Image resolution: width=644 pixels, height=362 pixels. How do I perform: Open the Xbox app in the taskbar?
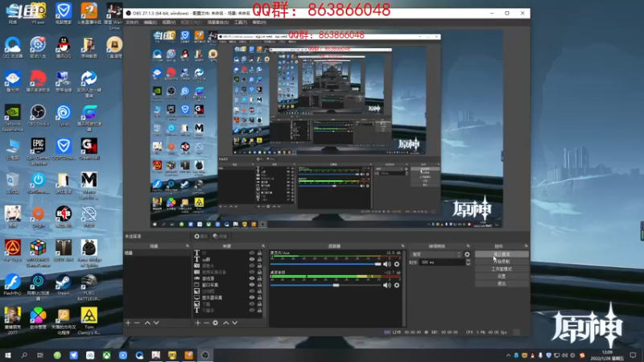pyautogui.click(x=106, y=355)
